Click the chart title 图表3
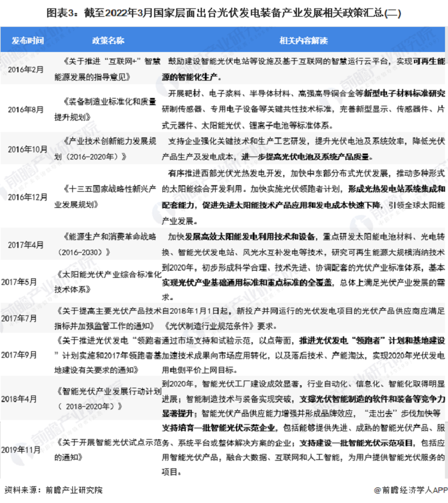 click(224, 13)
